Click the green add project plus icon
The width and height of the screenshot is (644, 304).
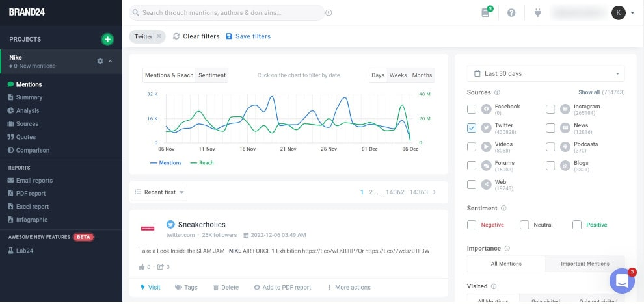tap(107, 40)
